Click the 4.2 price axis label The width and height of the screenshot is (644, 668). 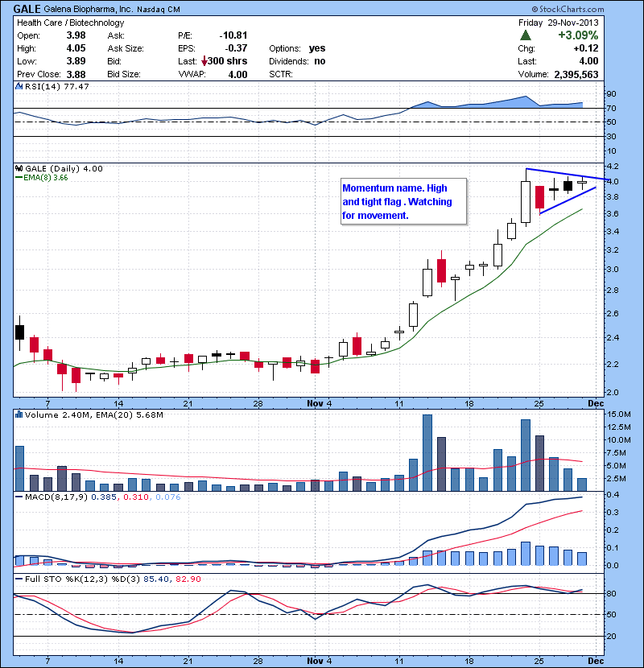(x=613, y=166)
